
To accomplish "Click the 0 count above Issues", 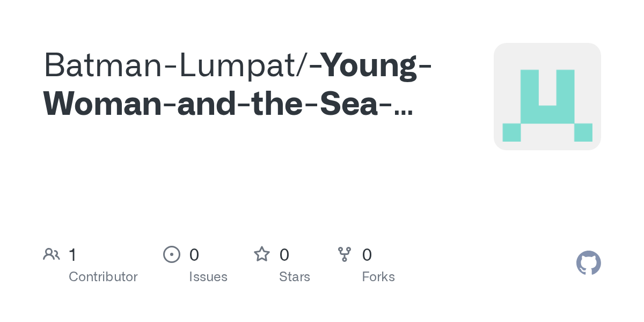I will (x=194, y=254).
